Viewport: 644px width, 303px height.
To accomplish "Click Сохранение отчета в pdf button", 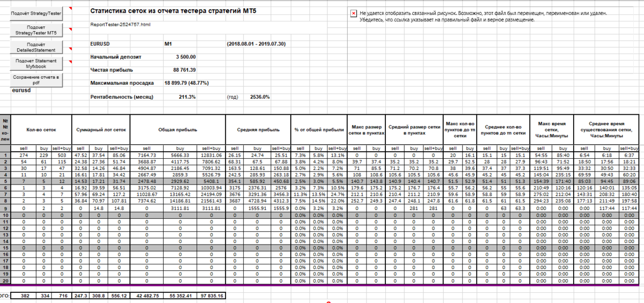I will (x=36, y=80).
